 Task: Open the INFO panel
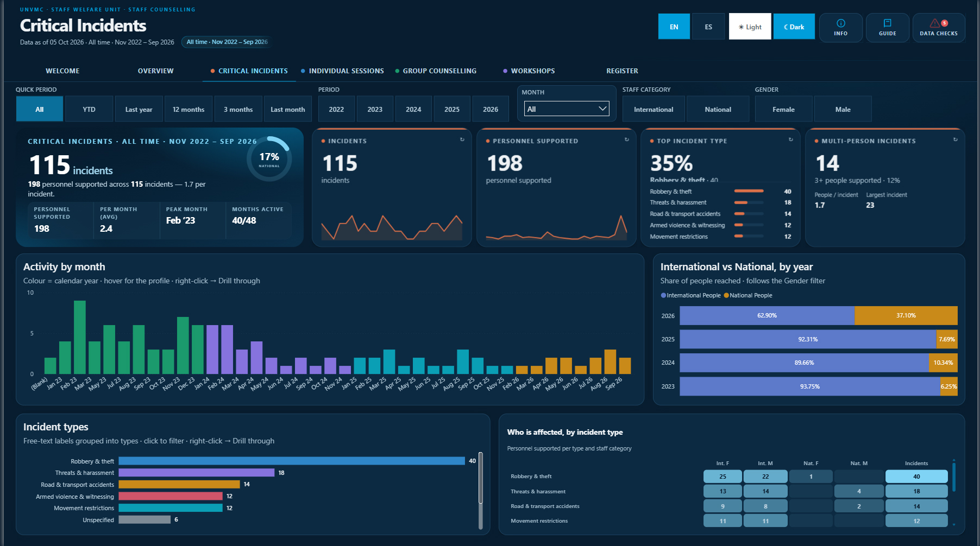pos(840,27)
